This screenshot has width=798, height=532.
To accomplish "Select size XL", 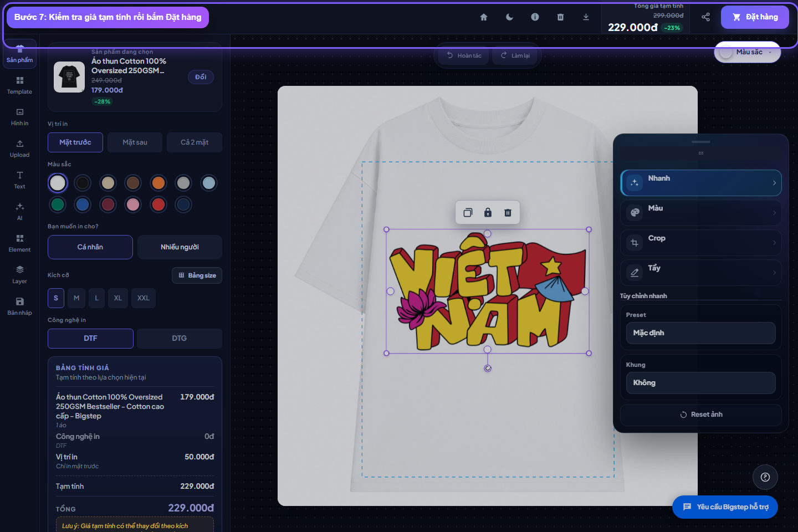I will (118, 298).
